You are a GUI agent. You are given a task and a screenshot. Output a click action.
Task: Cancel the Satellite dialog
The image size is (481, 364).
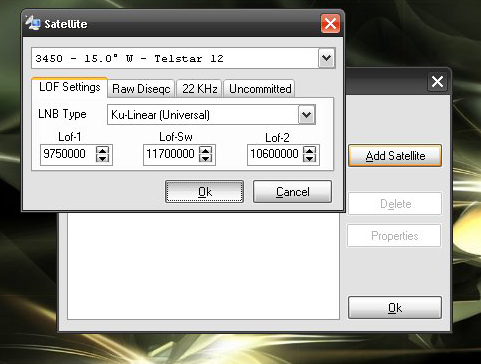[x=292, y=192]
